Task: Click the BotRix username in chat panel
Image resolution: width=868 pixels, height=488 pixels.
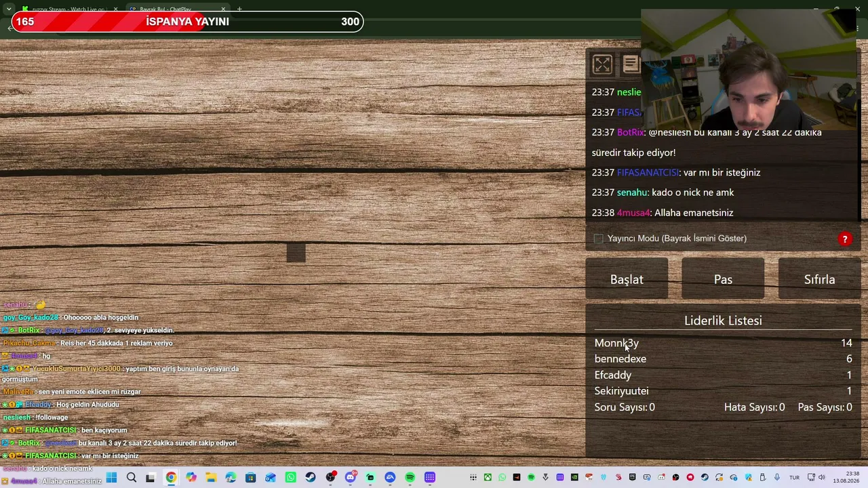Action: 630,132
